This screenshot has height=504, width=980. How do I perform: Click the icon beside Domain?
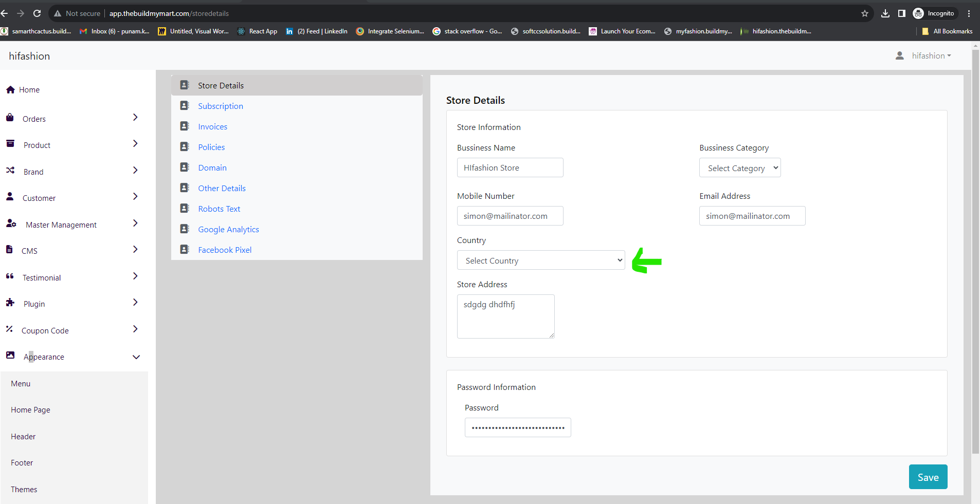(x=185, y=167)
